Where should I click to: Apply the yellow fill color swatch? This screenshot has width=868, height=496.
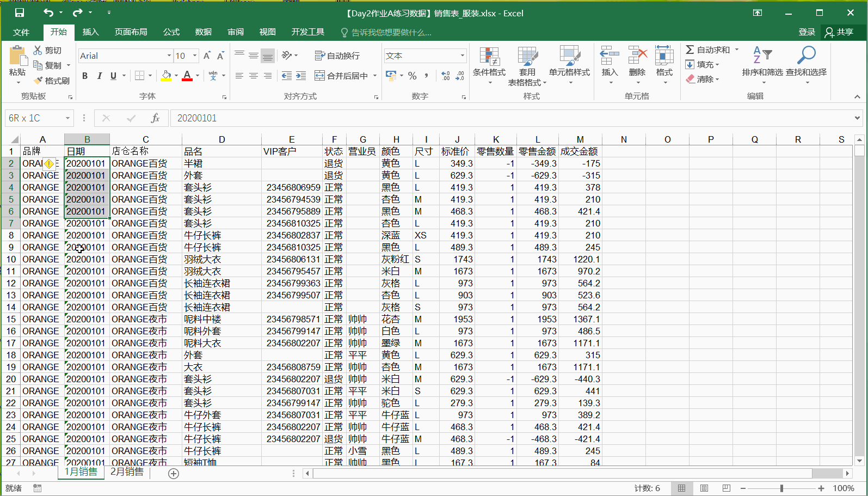point(166,76)
